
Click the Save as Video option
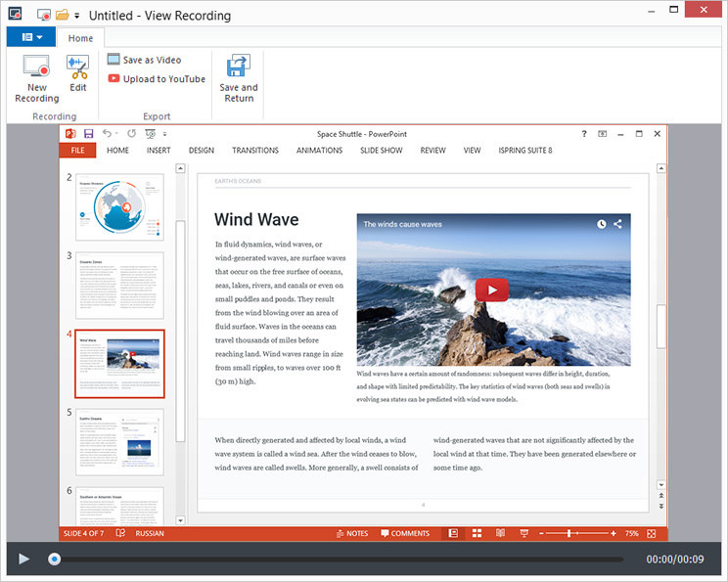[145, 60]
